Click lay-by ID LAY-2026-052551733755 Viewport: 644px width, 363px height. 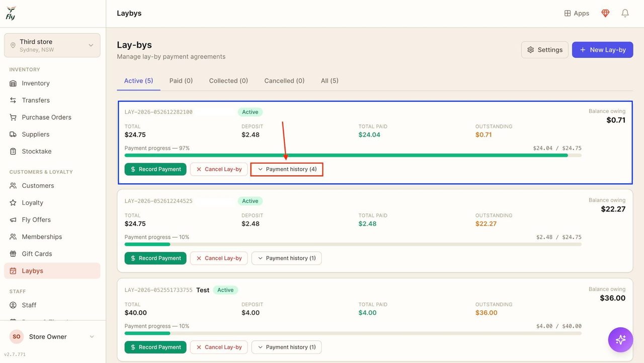(x=158, y=291)
